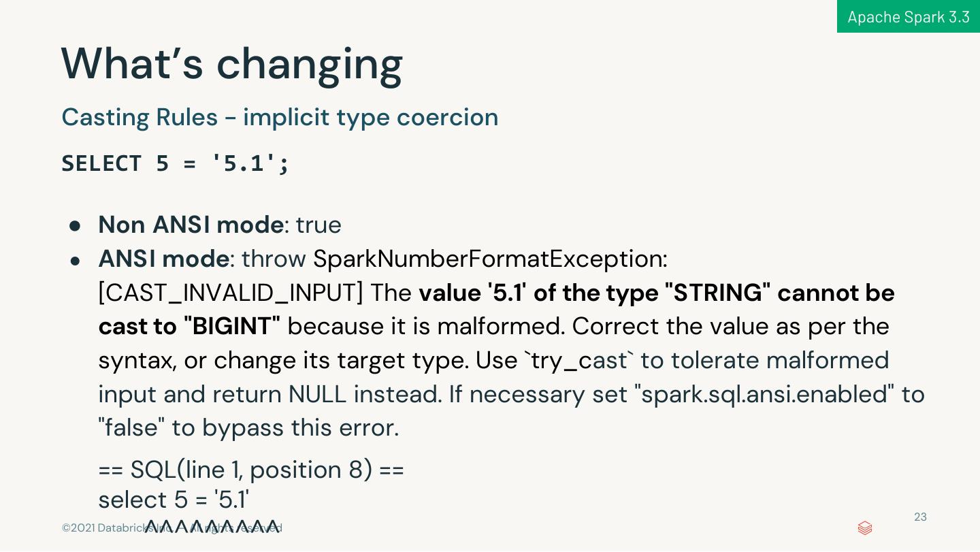The height and width of the screenshot is (552, 980).
Task: Click the slide page number 23
Action: coord(920,517)
